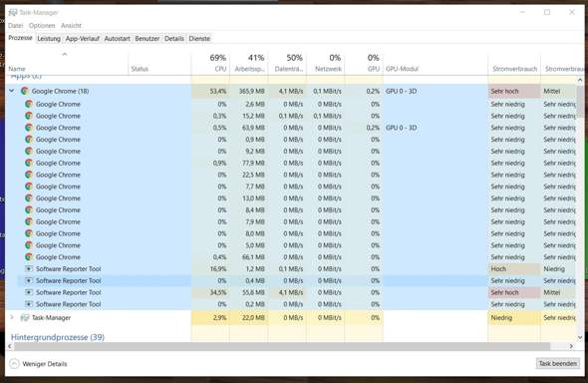This screenshot has height=383, width=588.
Task: Click the Sehr hoch cell in Google Chrome (18) row
Action: pos(514,91)
